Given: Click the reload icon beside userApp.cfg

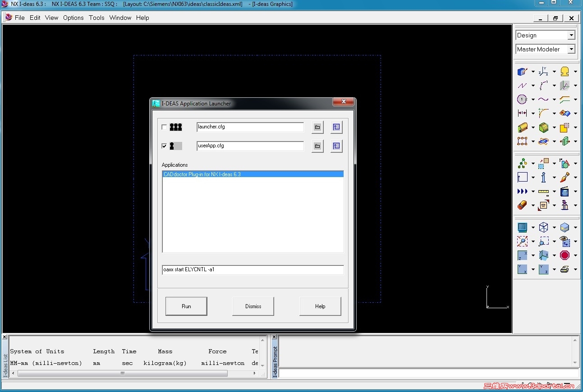Looking at the screenshot, I should point(336,146).
